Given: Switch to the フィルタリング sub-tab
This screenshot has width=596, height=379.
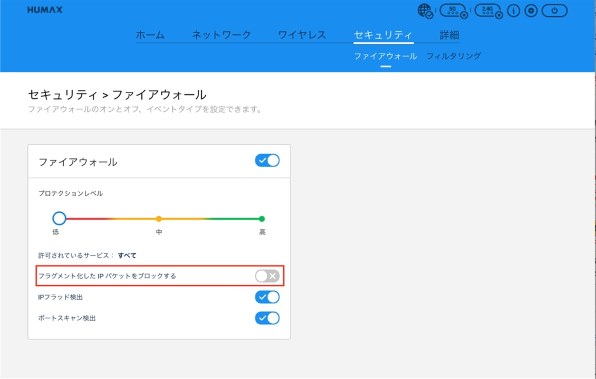Looking at the screenshot, I should tap(453, 56).
